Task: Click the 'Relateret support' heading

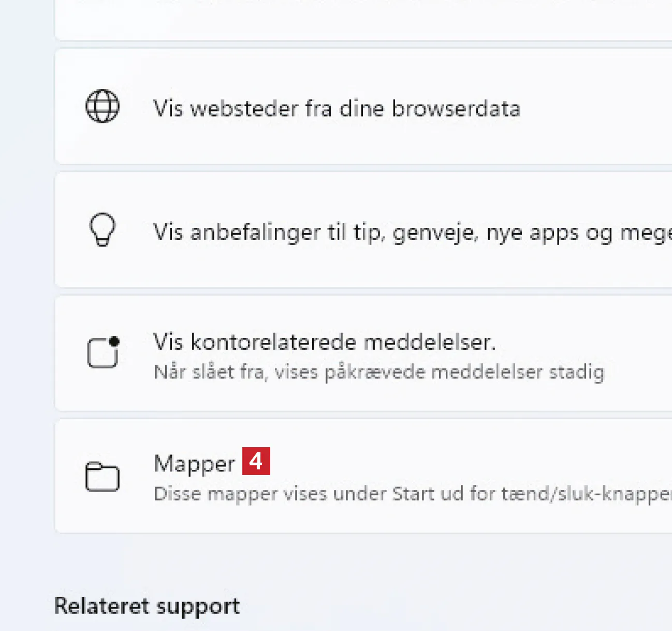Action: 147,606
